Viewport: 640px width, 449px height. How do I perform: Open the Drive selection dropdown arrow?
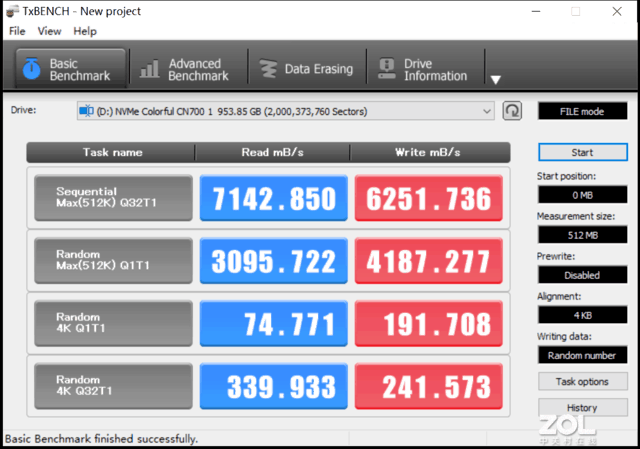point(487,110)
